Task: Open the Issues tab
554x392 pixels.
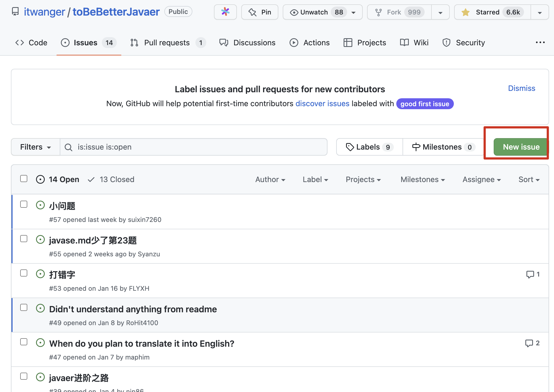Action: (x=89, y=43)
